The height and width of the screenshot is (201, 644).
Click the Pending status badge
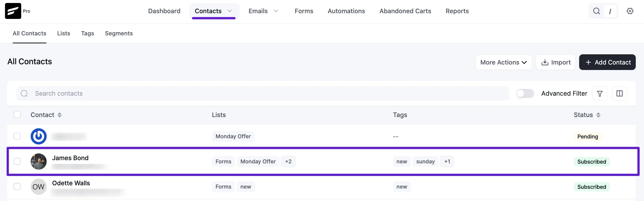587,136
